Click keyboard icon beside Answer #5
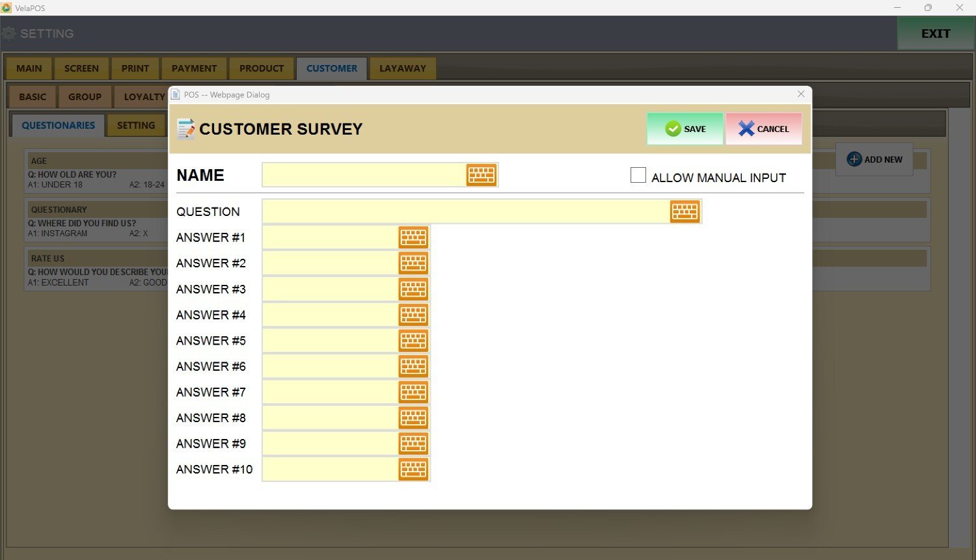 [413, 341]
